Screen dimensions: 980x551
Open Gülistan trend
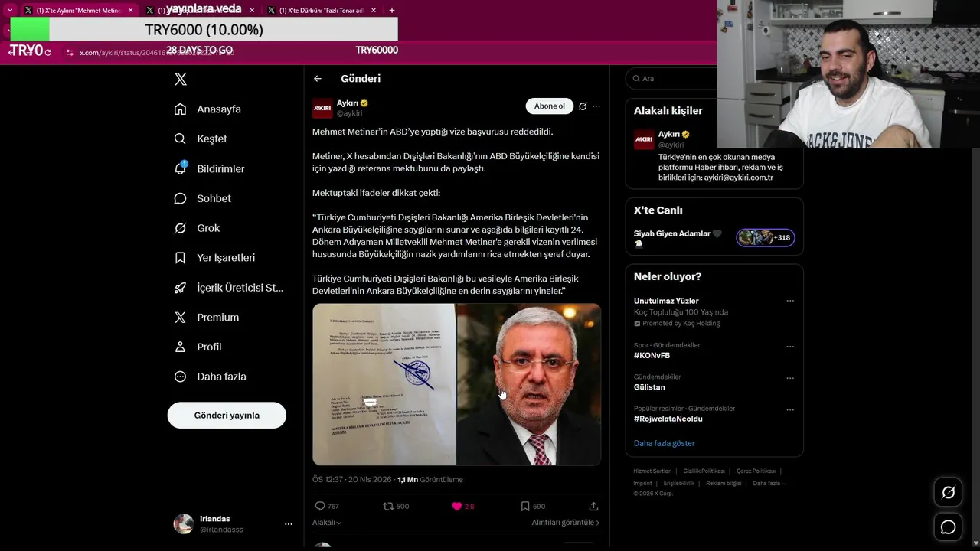point(649,387)
